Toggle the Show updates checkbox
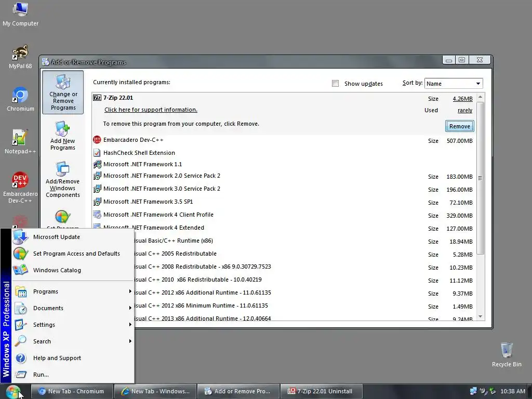This screenshot has height=399, width=532. [335, 84]
